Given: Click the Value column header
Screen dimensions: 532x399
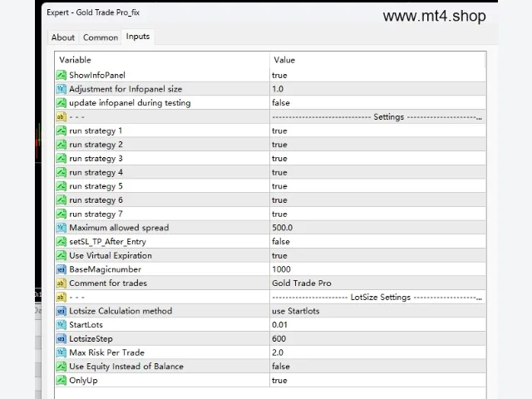Looking at the screenshot, I should click(284, 60).
